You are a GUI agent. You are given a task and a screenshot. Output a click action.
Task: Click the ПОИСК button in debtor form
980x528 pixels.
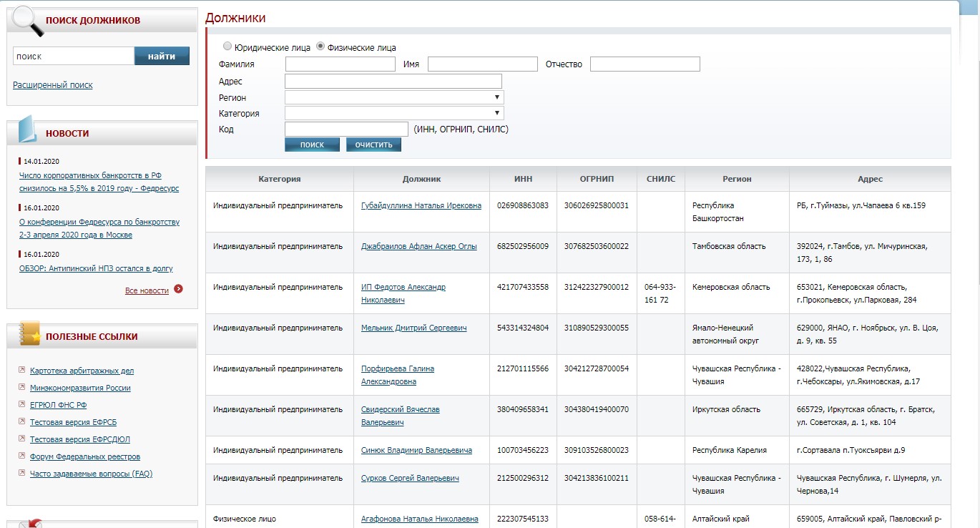312,145
